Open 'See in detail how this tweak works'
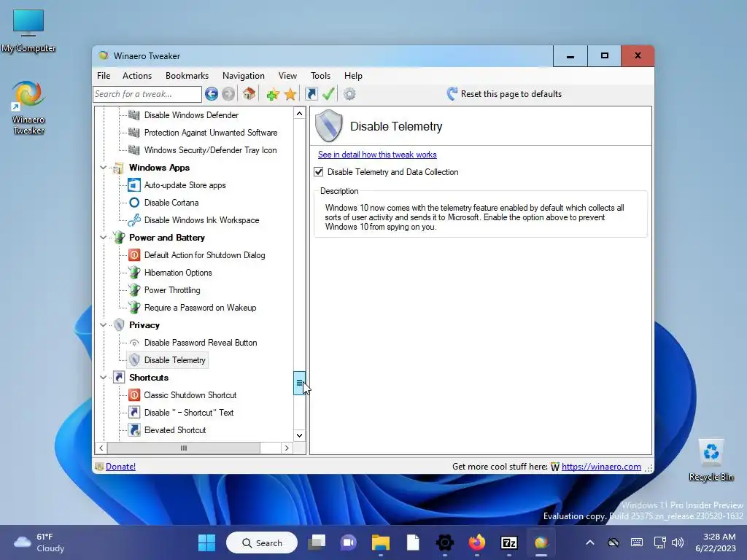The width and height of the screenshot is (747, 560). 377,155
